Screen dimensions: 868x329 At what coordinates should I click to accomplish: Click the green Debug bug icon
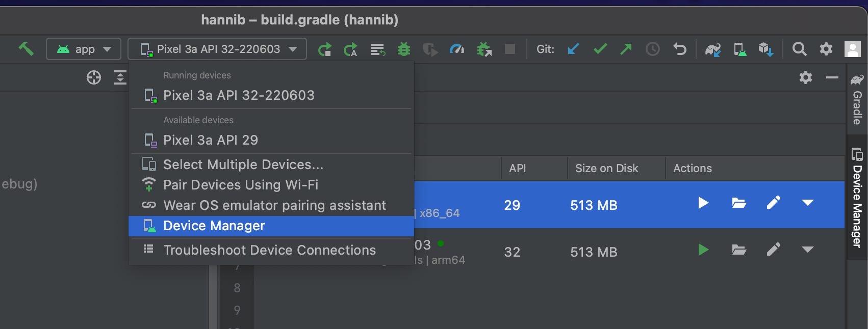(404, 49)
